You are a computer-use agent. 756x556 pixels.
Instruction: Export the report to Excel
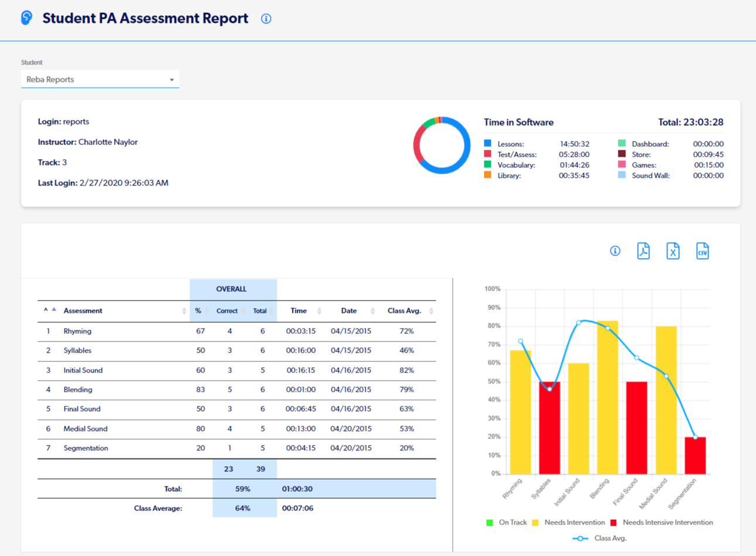tap(673, 251)
